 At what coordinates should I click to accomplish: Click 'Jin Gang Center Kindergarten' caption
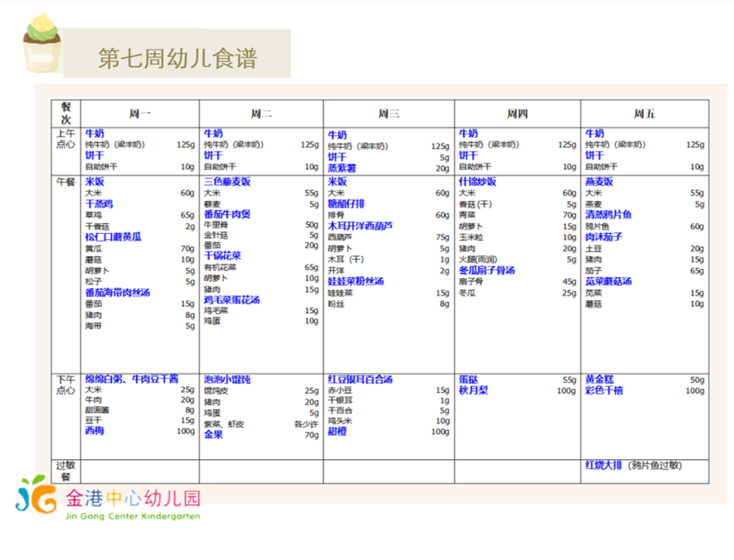[x=133, y=517]
